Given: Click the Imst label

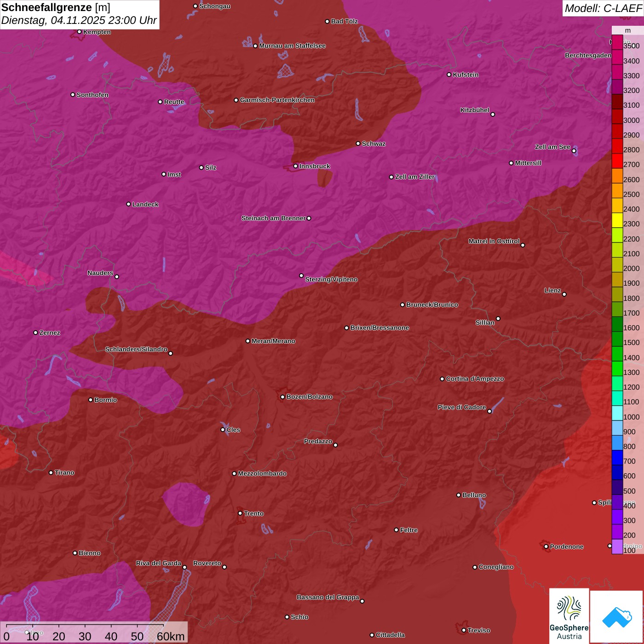Looking at the screenshot, I should click(x=174, y=174).
